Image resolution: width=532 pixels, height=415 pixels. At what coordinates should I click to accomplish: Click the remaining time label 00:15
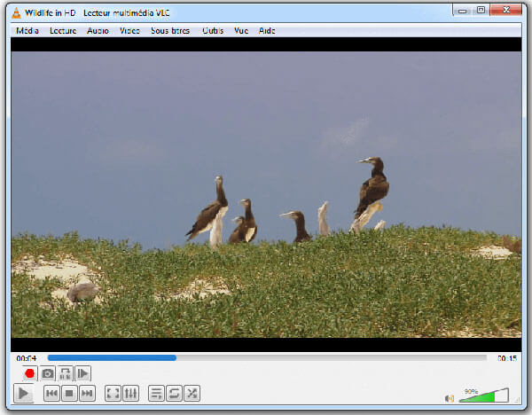(507, 358)
